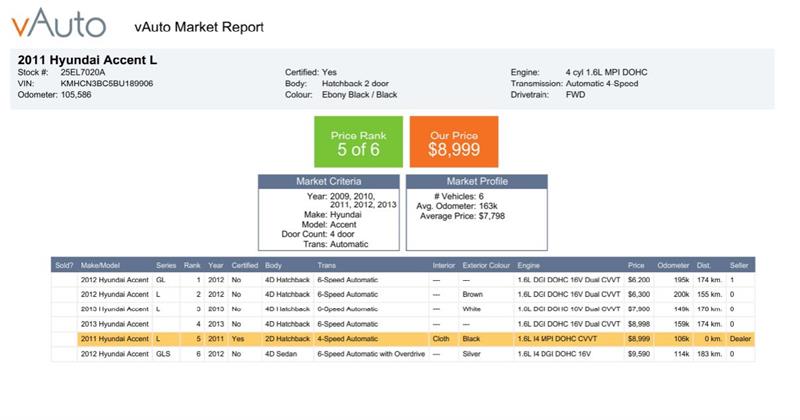800x420 pixels.
Task: Select the '# Vehicles: 6' line
Action: tap(458, 196)
